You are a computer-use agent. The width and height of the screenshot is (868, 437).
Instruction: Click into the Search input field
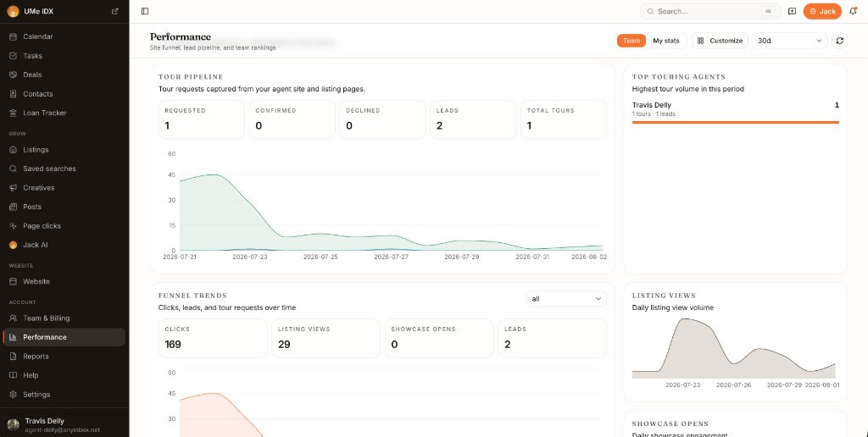pyautogui.click(x=710, y=11)
